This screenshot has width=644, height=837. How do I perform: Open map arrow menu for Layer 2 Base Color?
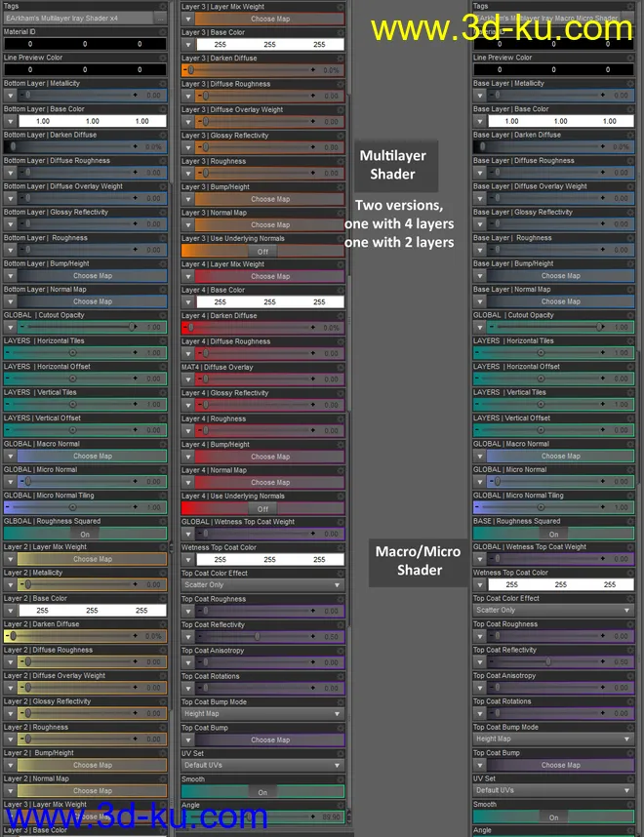(x=10, y=611)
